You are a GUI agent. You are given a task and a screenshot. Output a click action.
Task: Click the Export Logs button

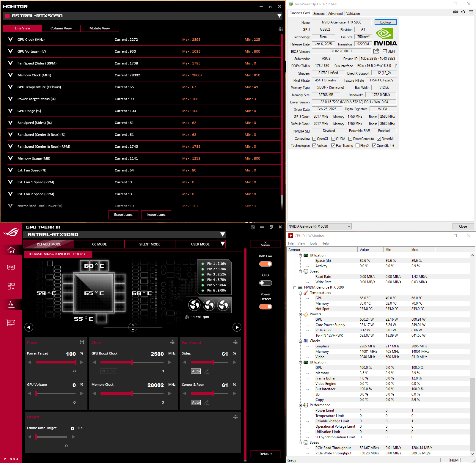point(123,215)
